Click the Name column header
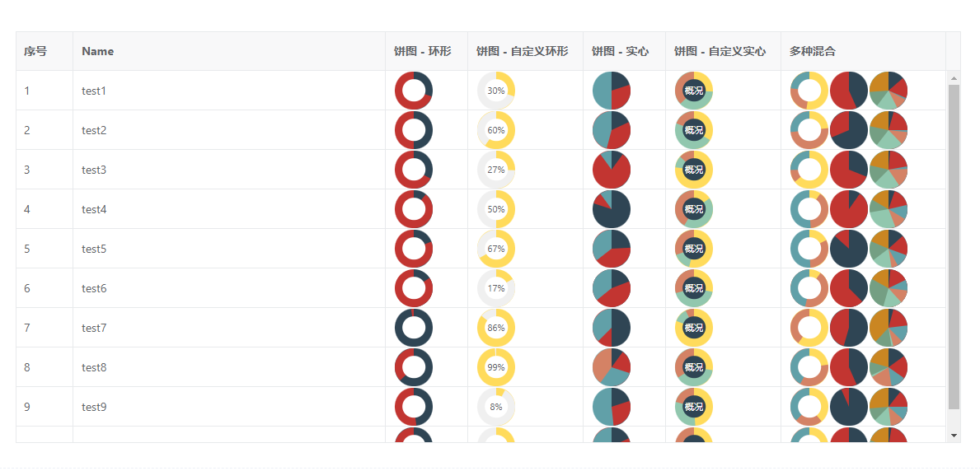This screenshot has width=980, height=471. [x=98, y=51]
